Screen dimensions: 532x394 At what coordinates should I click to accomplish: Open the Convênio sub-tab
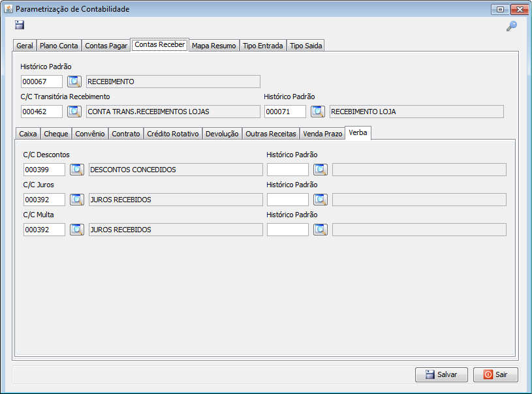[90, 134]
